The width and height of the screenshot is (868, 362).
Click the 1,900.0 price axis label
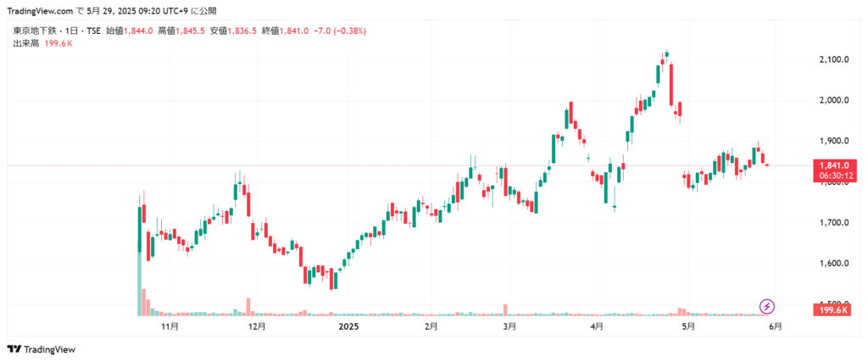[x=834, y=141]
